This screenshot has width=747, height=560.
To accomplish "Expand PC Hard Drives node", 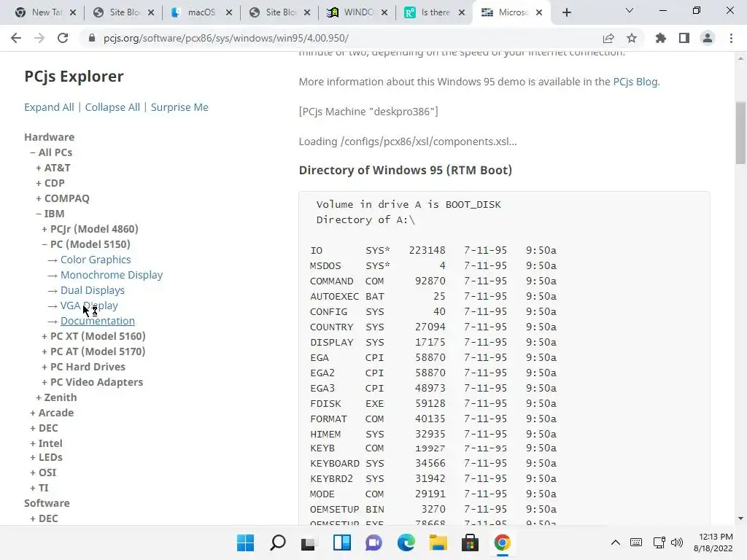I will (83, 367).
